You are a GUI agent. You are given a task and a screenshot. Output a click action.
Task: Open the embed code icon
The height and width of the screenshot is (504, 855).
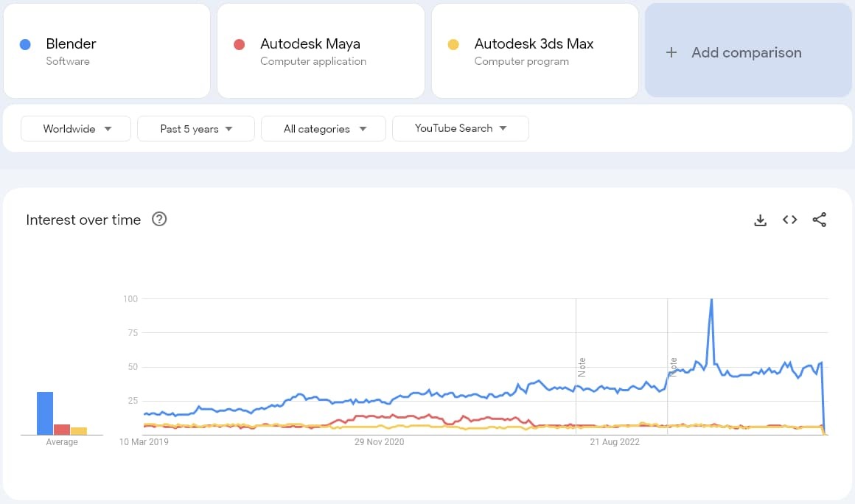pos(789,220)
